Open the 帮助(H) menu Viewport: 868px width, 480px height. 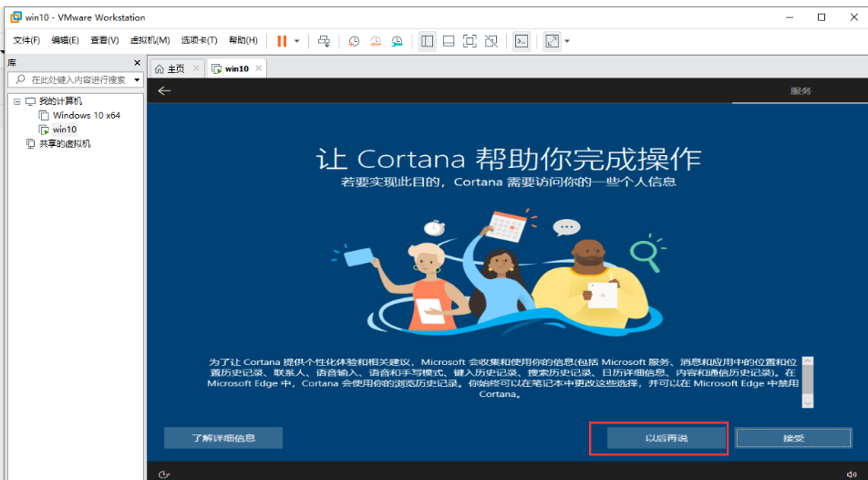(243, 40)
